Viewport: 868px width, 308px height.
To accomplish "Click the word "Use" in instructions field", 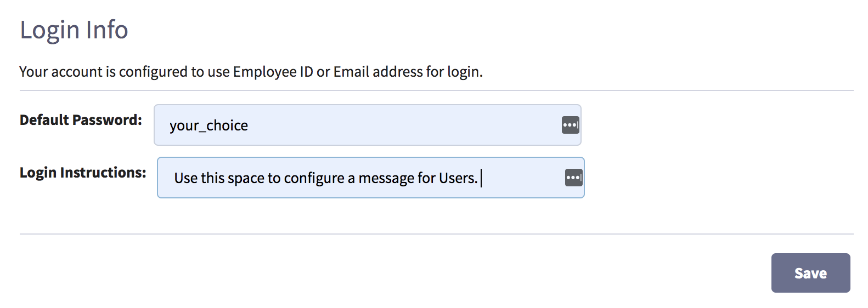I will 185,178.
